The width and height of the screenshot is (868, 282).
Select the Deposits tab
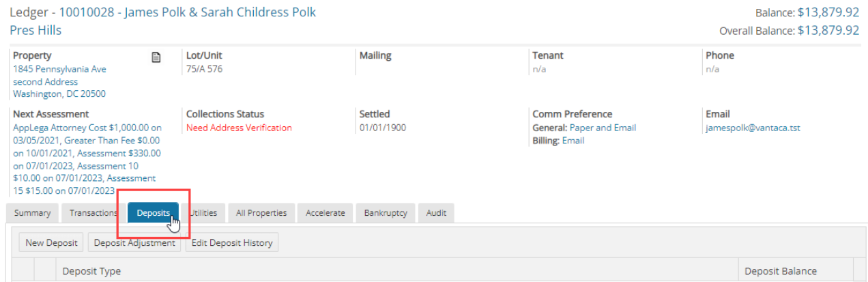point(153,213)
